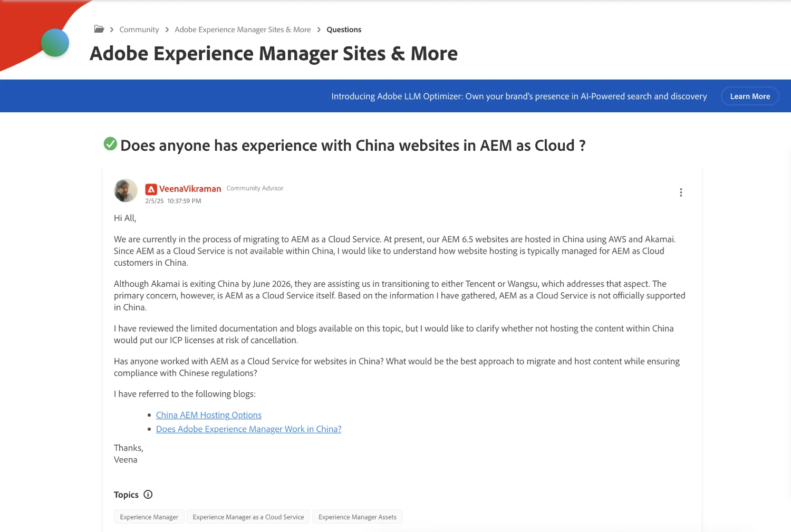The height and width of the screenshot is (532, 791).
Task: Open the post options three-dot menu
Action: click(681, 192)
